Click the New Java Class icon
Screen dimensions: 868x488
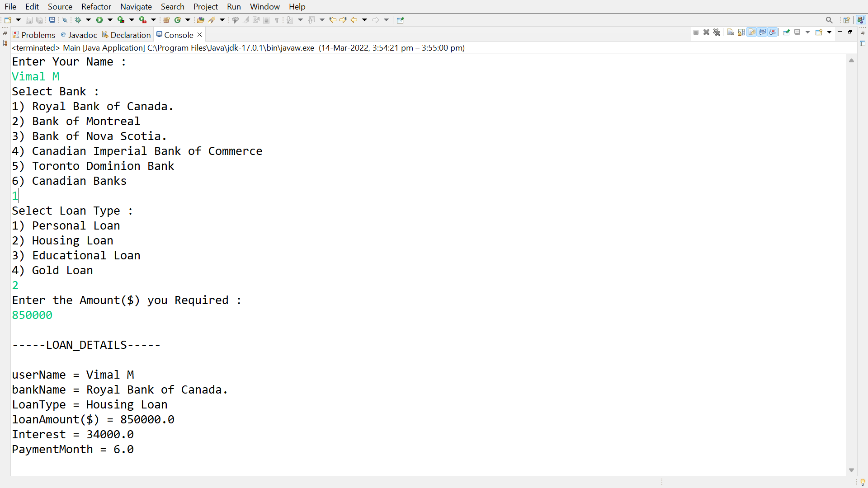tap(178, 20)
